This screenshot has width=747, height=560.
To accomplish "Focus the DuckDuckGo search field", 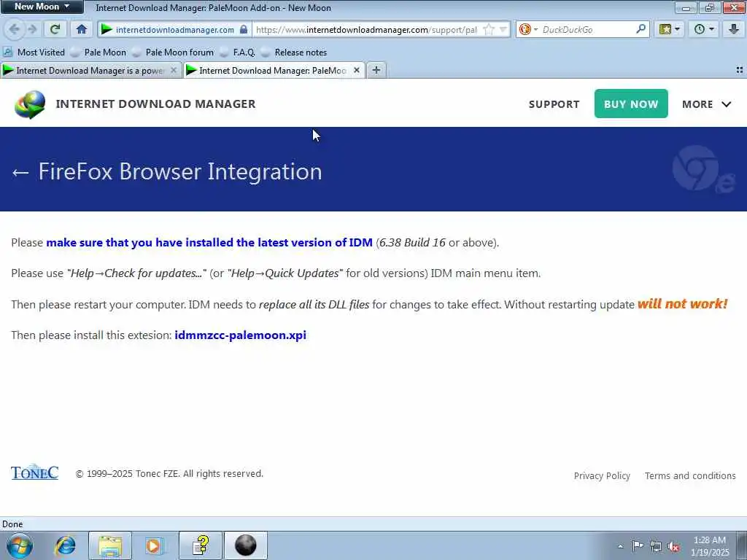I will [x=587, y=29].
